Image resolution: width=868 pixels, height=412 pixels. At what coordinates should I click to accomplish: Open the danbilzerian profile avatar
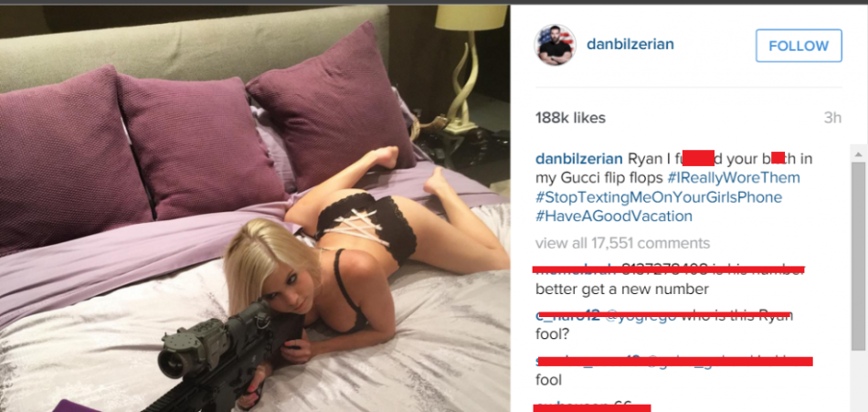tap(555, 45)
